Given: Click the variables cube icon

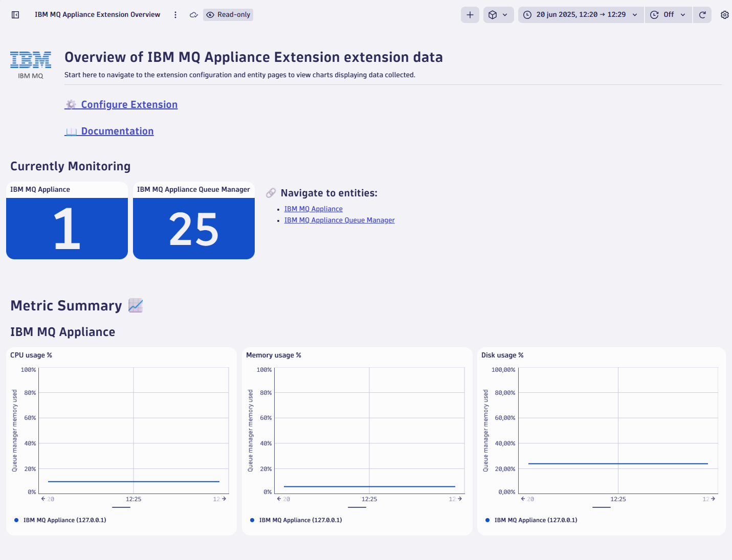Looking at the screenshot, I should [495, 14].
